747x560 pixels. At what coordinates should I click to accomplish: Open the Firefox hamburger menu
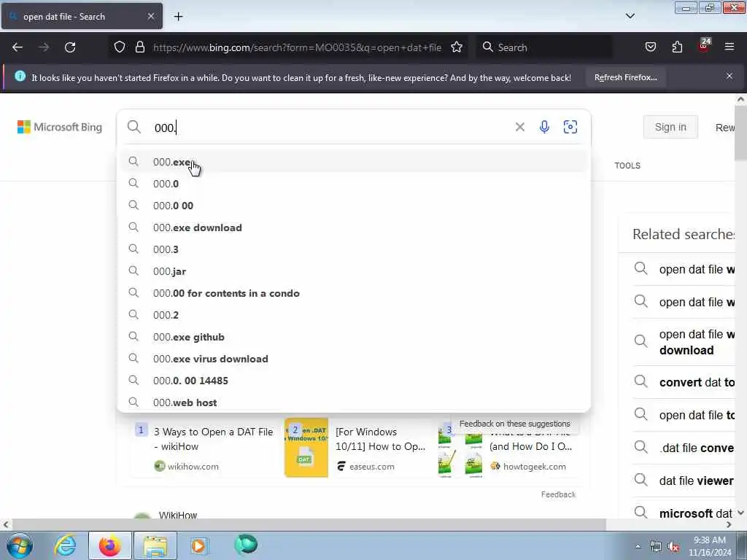click(729, 47)
